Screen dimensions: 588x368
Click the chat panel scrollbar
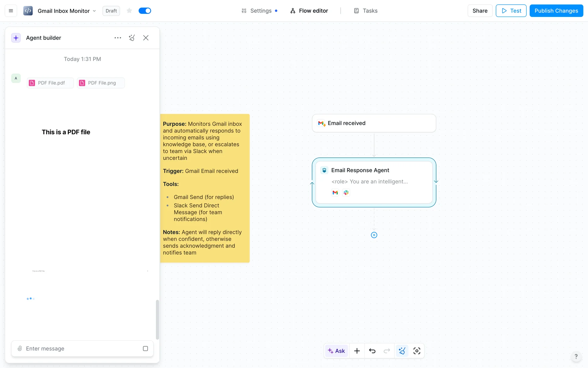point(157,319)
